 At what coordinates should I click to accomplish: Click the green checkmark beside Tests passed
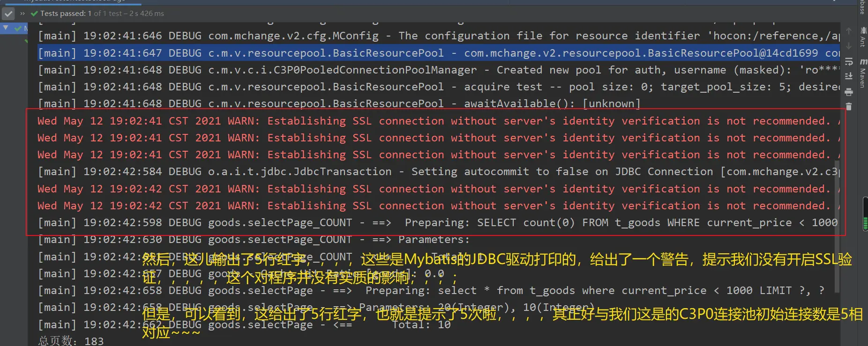pos(34,14)
